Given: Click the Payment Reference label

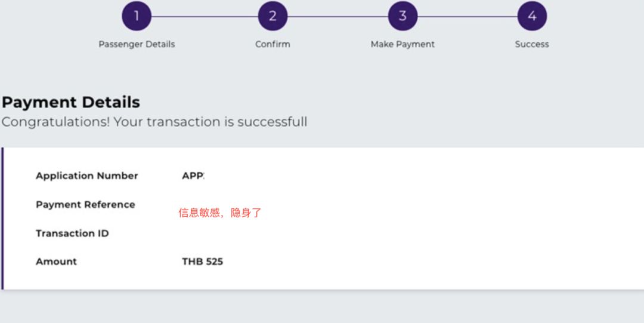Looking at the screenshot, I should tap(85, 204).
